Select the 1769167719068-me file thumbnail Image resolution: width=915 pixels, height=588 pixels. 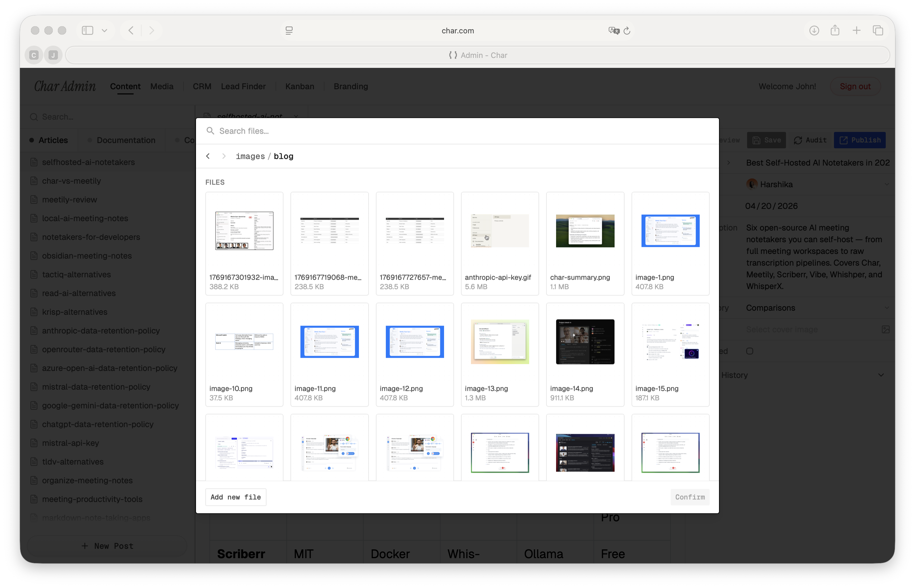click(329, 244)
